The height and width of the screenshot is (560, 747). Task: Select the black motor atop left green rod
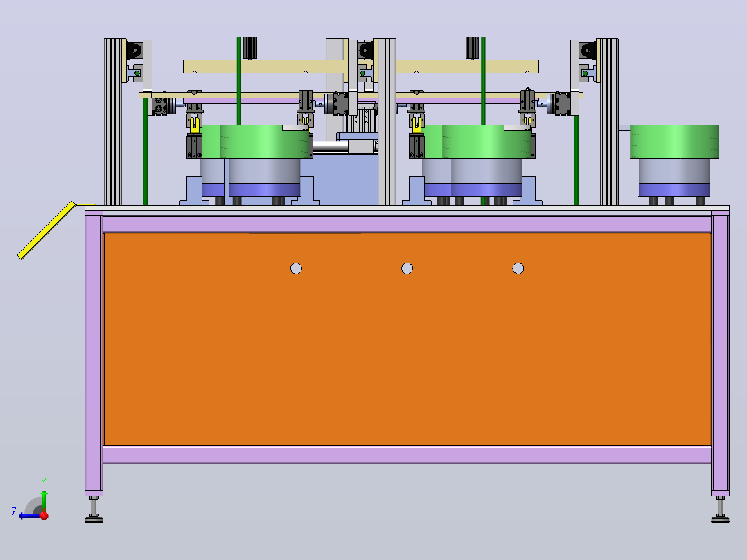(x=249, y=48)
